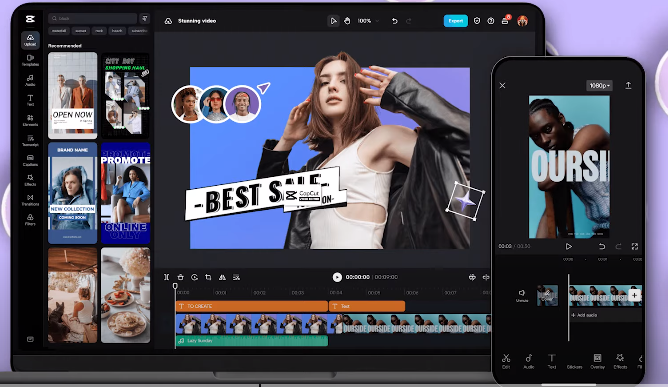Screen dimensions: 668x387
Task: Delete clip with the trash icon
Action: pos(181,277)
